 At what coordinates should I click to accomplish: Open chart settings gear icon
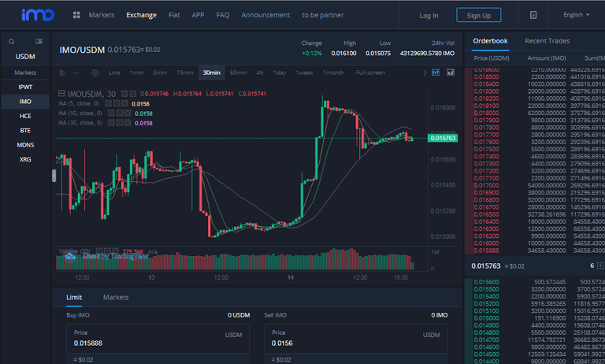95,72
